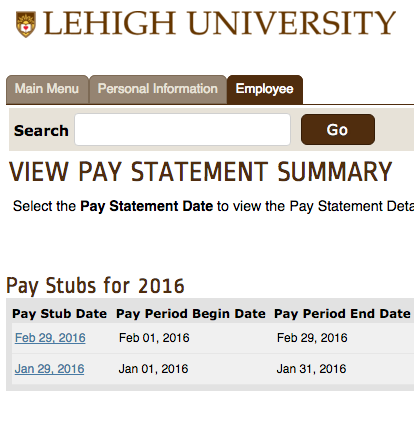The height and width of the screenshot is (448, 414).
Task: Click the Go search button
Action: pyautogui.click(x=338, y=129)
